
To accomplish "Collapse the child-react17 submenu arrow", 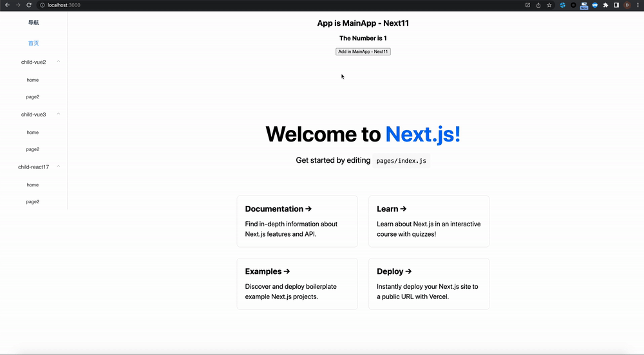I will pyautogui.click(x=59, y=167).
